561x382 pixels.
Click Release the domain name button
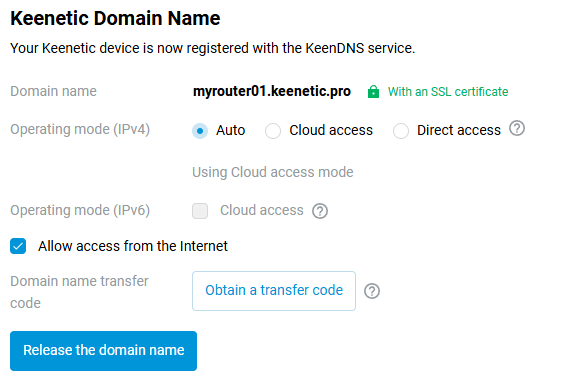pos(103,351)
